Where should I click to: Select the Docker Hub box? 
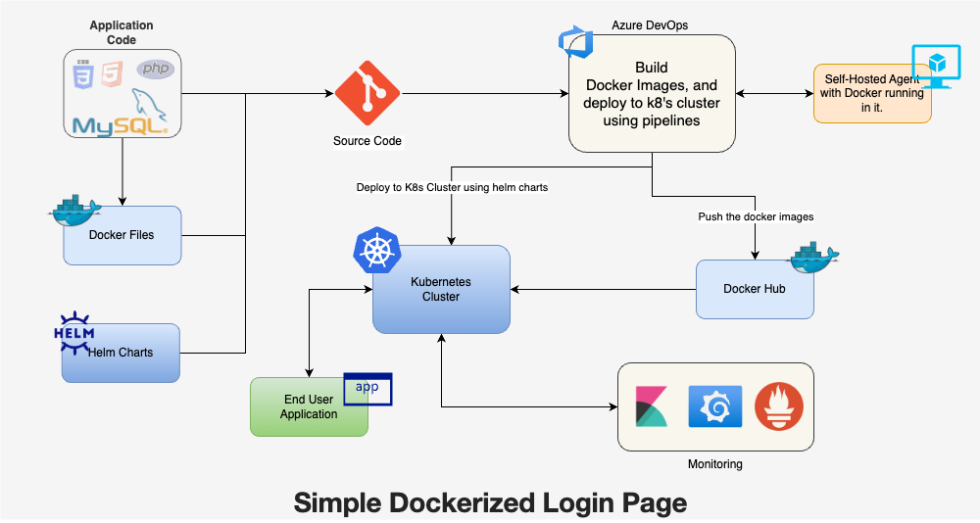[x=755, y=289]
